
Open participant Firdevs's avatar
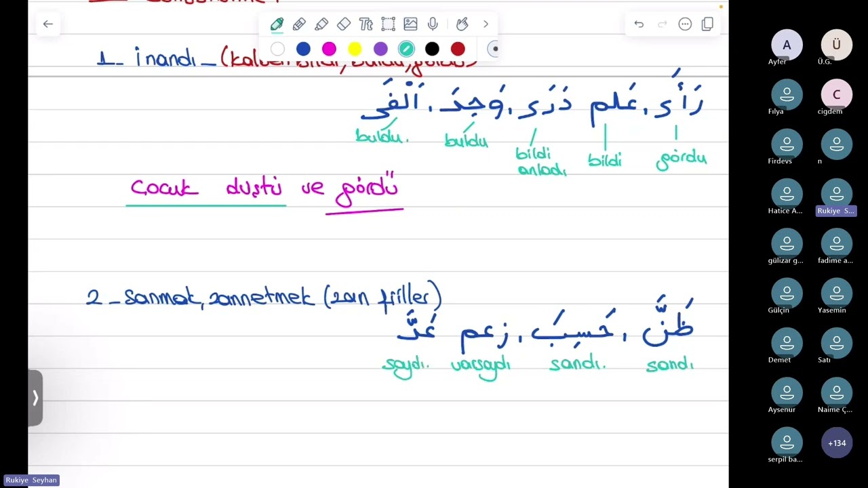tap(787, 144)
